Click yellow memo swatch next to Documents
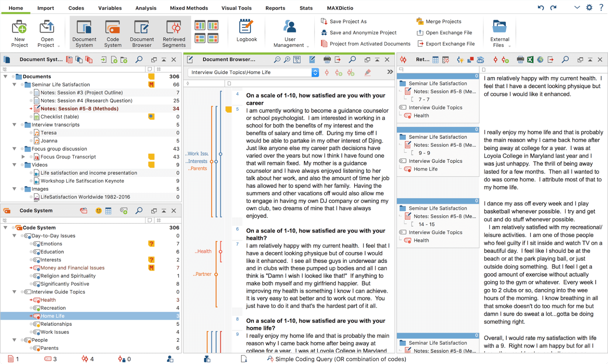Viewport: 608px width, 364px height. (x=151, y=77)
